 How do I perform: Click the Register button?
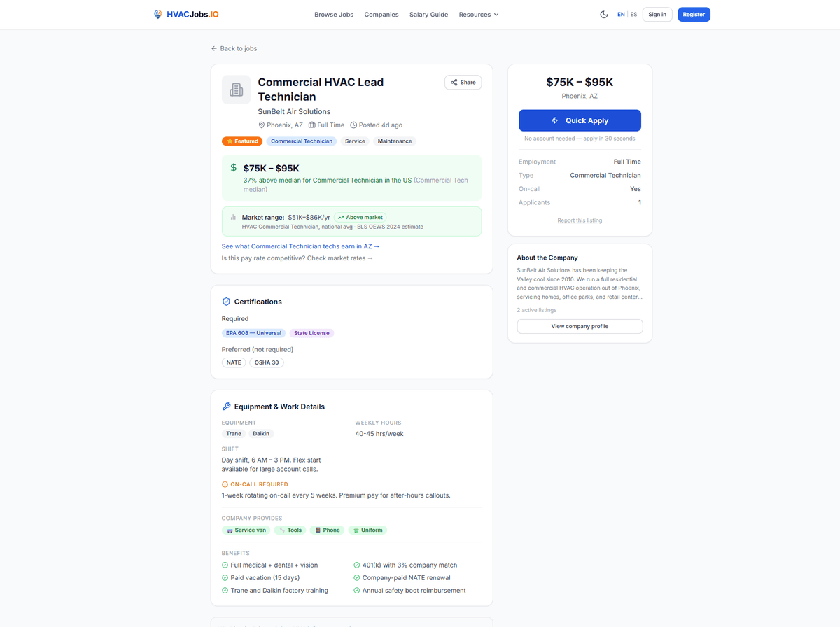694,15
